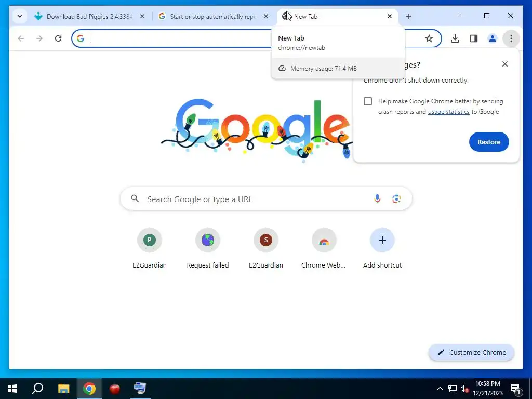Open the taskbar clock showing 10:58 PM
Screen dimensions: 532x399
[488, 389]
